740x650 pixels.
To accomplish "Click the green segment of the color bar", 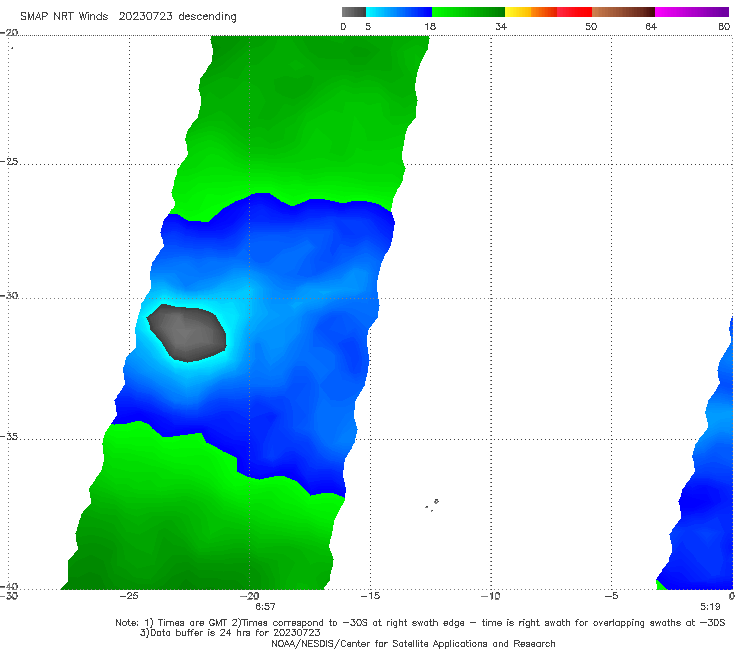I will point(468,12).
